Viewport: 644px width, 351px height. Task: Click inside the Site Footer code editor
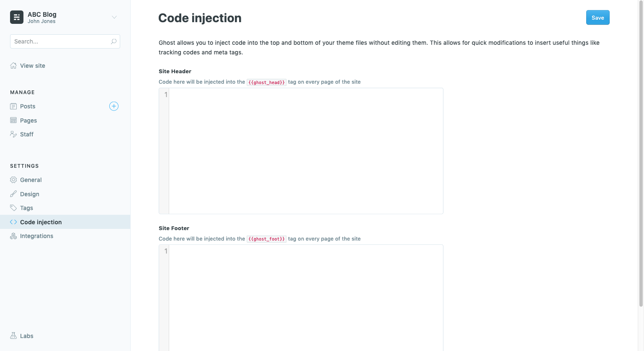pos(306,297)
